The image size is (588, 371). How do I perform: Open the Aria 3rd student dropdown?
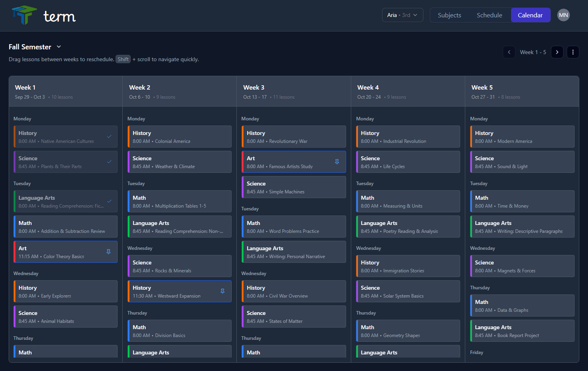pyautogui.click(x=402, y=15)
